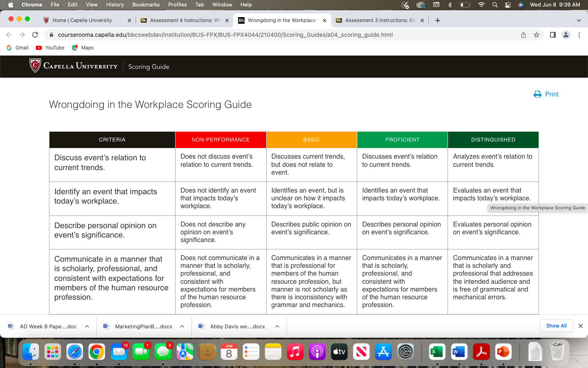Viewport: 588px width, 368px height.
Task: Expand options for Abby Davis docx download
Action: coord(277,326)
